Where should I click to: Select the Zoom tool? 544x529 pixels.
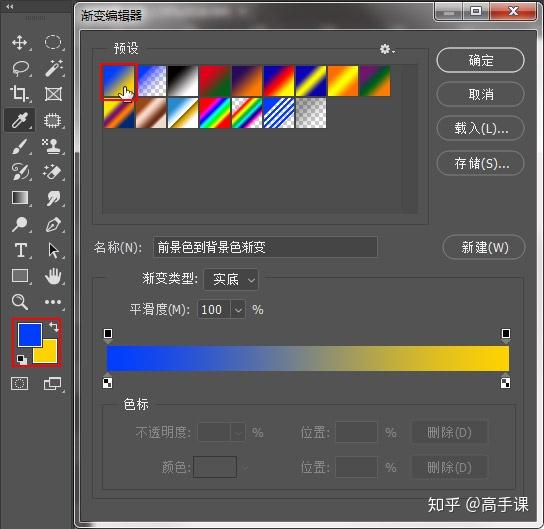pyautogui.click(x=20, y=302)
